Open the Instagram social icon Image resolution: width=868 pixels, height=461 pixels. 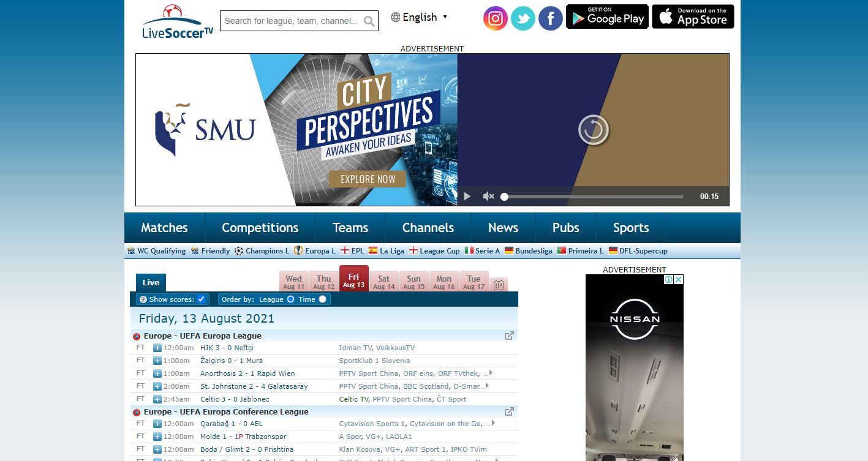pos(495,18)
